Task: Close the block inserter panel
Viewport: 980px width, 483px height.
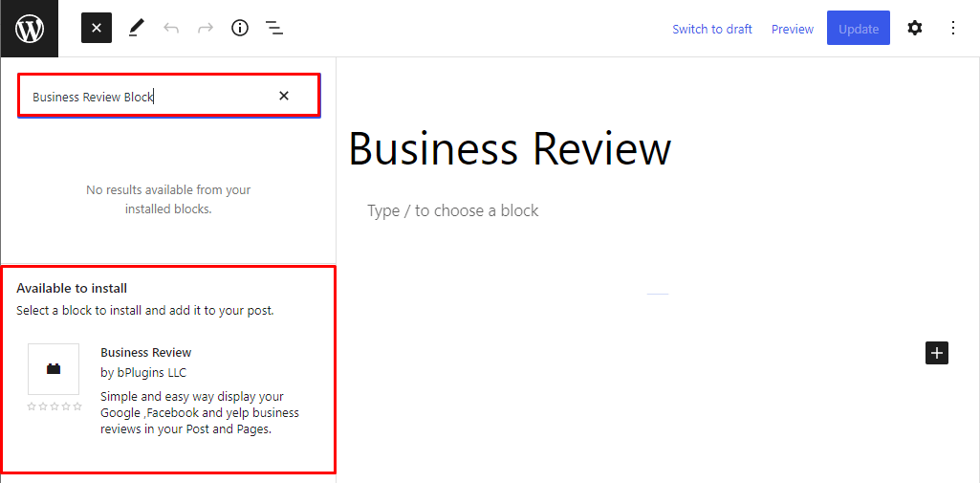Action: (x=97, y=28)
